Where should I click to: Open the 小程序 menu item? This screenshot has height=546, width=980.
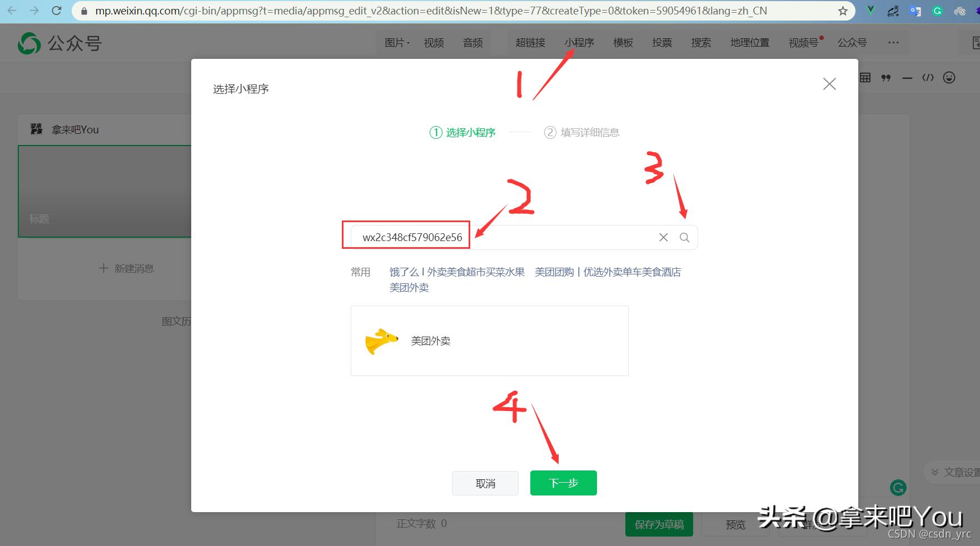(x=580, y=42)
